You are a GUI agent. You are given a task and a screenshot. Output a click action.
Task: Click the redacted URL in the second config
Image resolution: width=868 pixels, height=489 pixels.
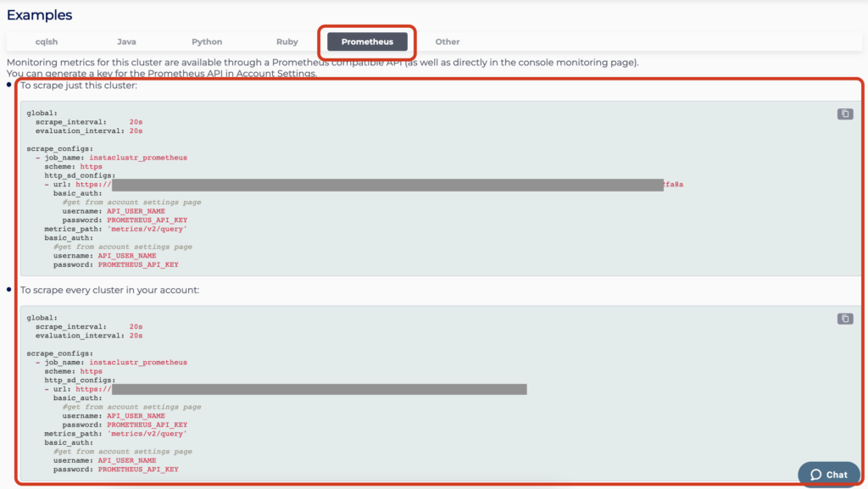click(319, 390)
